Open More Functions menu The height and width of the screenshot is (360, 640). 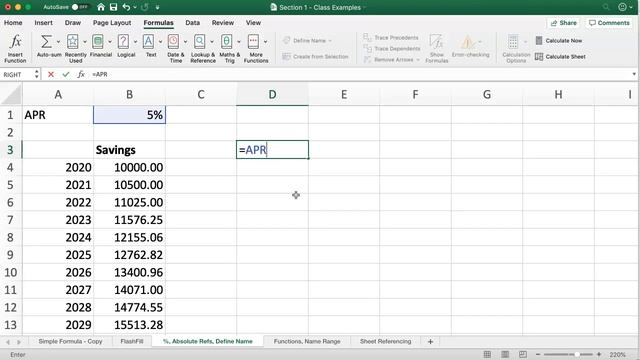click(x=253, y=41)
